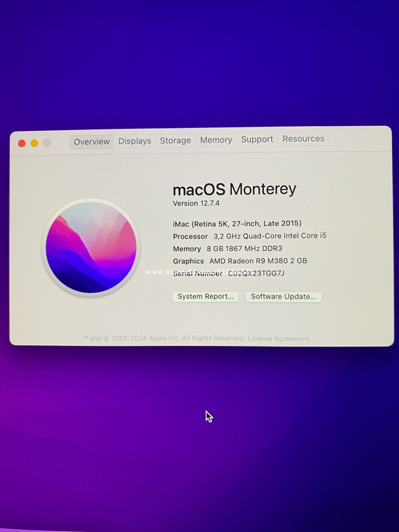This screenshot has height=532, width=399.
Task: Click the Memory 8 GB 1867 MHz line
Action: coord(228,249)
